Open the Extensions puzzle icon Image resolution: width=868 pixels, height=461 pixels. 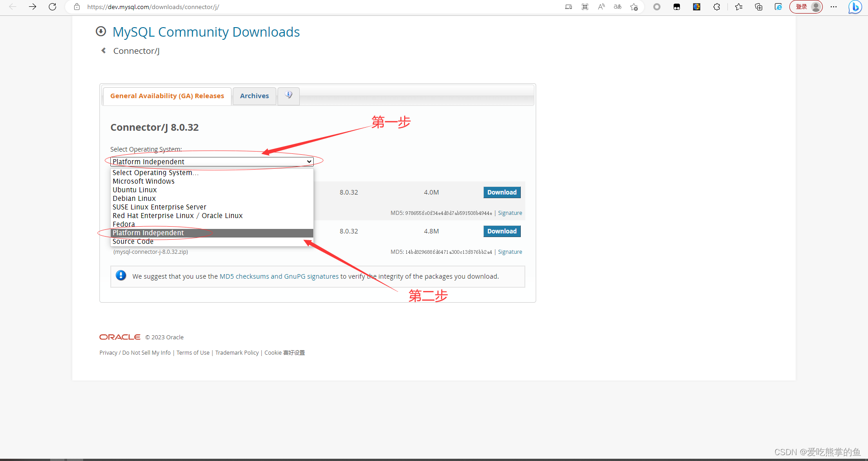point(717,7)
